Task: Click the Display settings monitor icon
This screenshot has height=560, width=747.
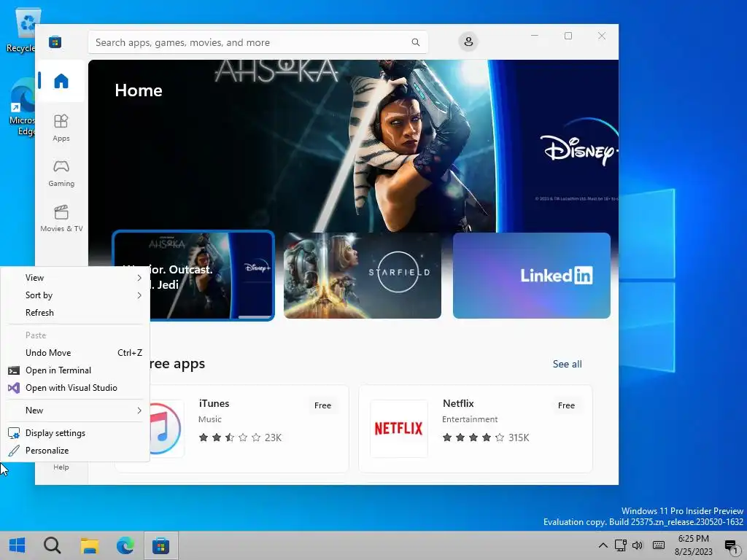Action: click(14, 433)
